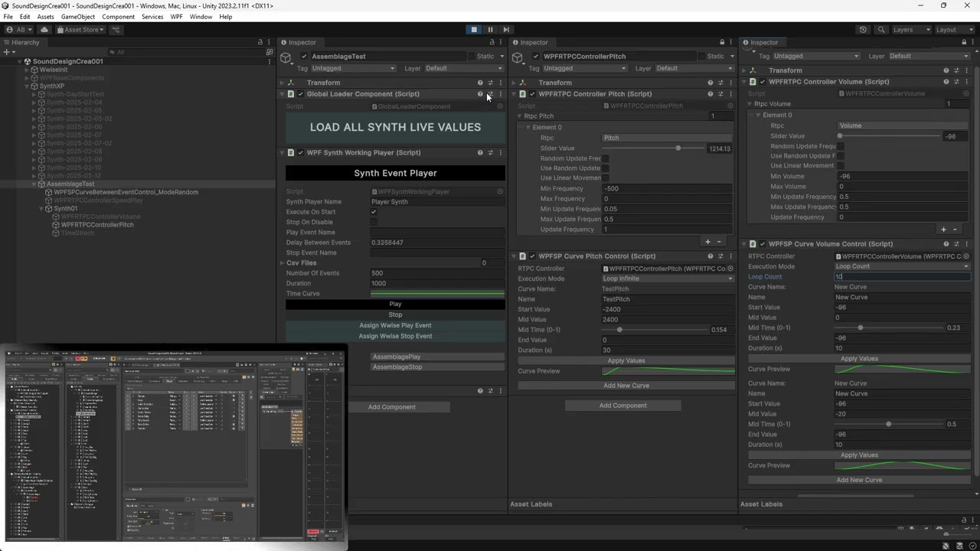The width and height of the screenshot is (980, 551).
Task: Open the Assets menu
Action: 45,17
